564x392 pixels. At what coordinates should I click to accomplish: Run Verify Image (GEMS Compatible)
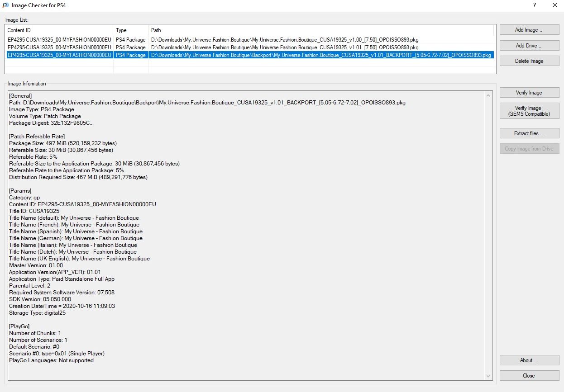tap(529, 111)
